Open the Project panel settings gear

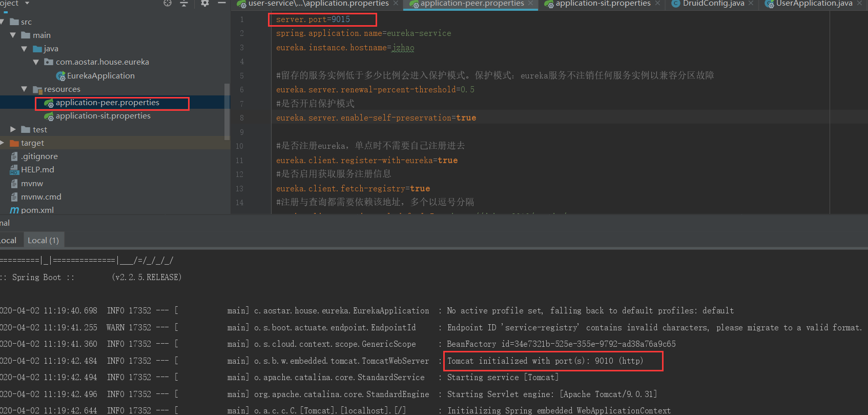click(205, 3)
